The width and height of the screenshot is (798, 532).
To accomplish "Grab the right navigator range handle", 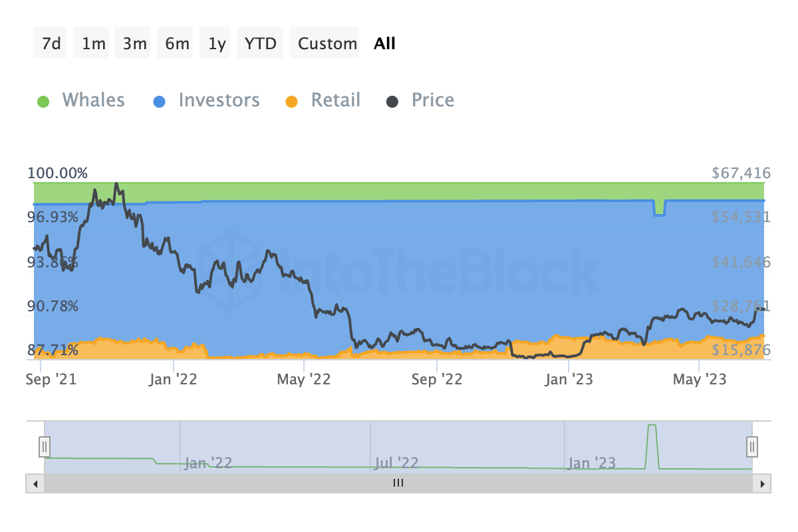I will tap(752, 446).
